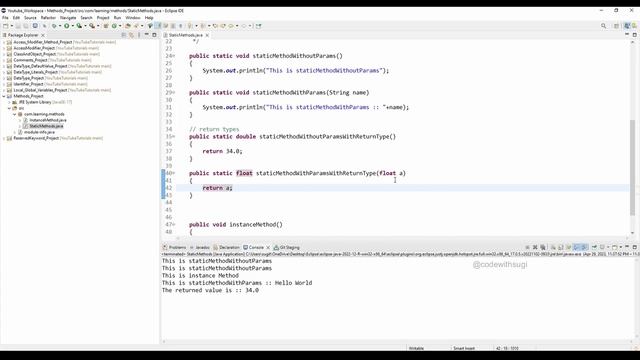Image resolution: width=640 pixels, height=360 pixels.
Task: Click the Open Perspective icon
Action: 616,26
